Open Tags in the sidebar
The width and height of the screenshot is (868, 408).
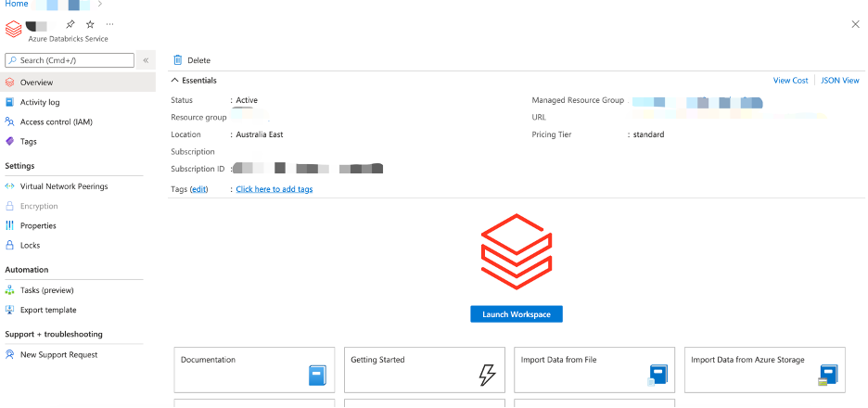tap(28, 142)
